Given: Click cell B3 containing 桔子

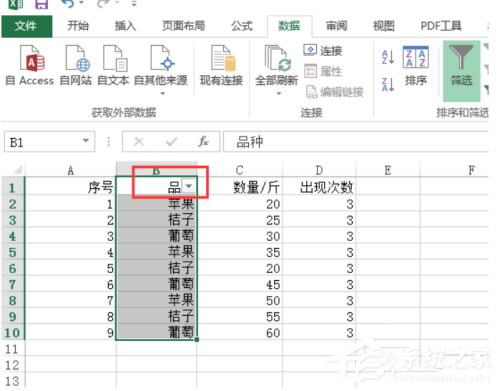Looking at the screenshot, I should pyautogui.click(x=157, y=220).
